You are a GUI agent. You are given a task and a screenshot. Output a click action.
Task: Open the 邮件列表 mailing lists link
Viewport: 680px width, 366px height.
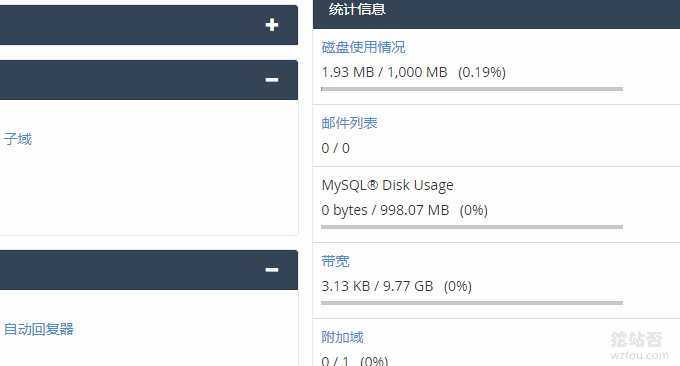[350, 123]
